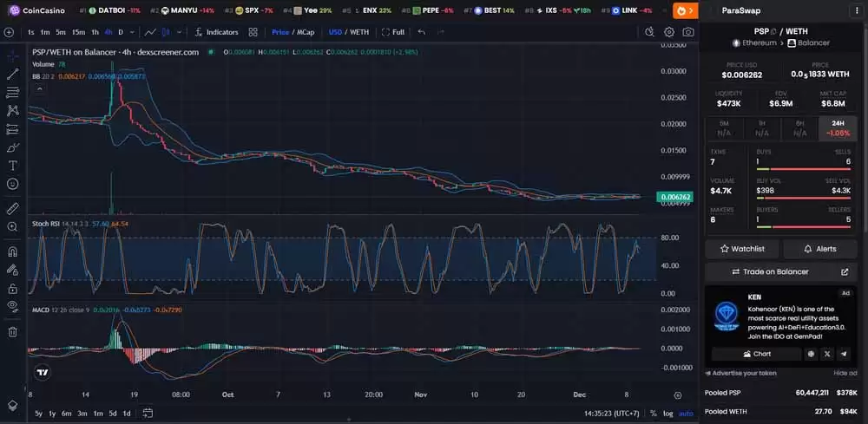Activate the magnet snap mode icon

pos(13,252)
